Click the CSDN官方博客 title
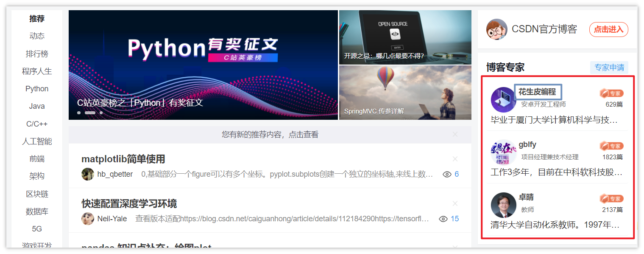Viewport: 644px width, 254px height. point(544,29)
